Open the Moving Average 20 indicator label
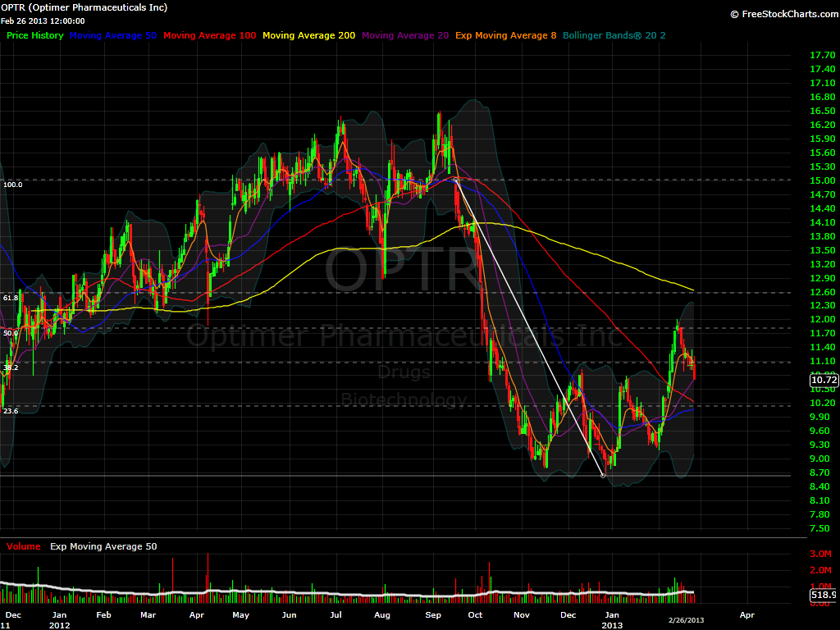 [405, 35]
